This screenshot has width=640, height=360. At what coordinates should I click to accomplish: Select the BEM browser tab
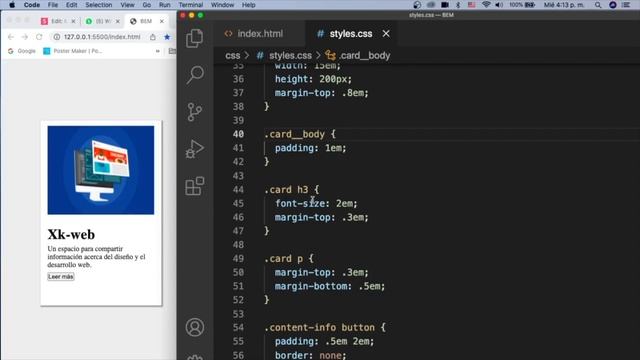pyautogui.click(x=146, y=21)
